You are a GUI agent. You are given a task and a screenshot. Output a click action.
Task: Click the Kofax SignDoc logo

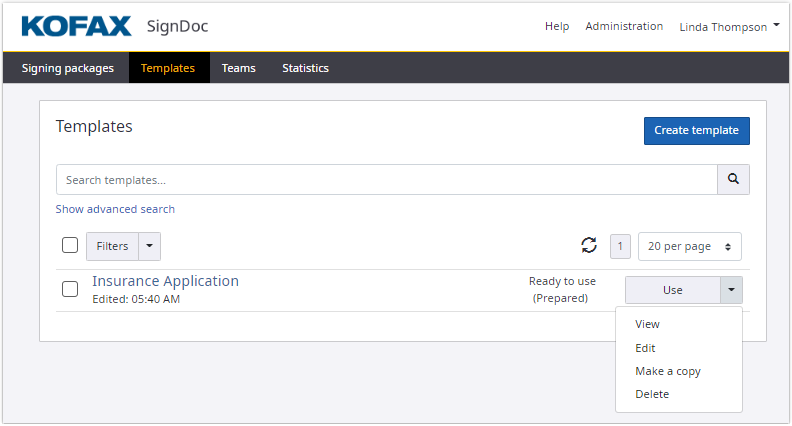point(115,26)
